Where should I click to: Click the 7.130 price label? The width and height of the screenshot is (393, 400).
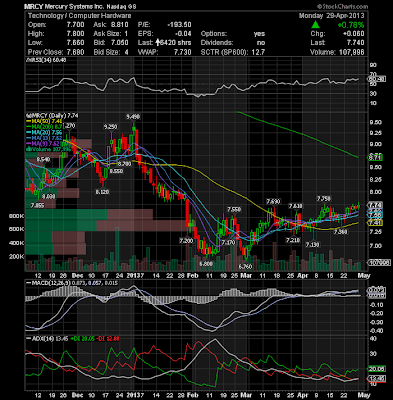pyautogui.click(x=312, y=245)
